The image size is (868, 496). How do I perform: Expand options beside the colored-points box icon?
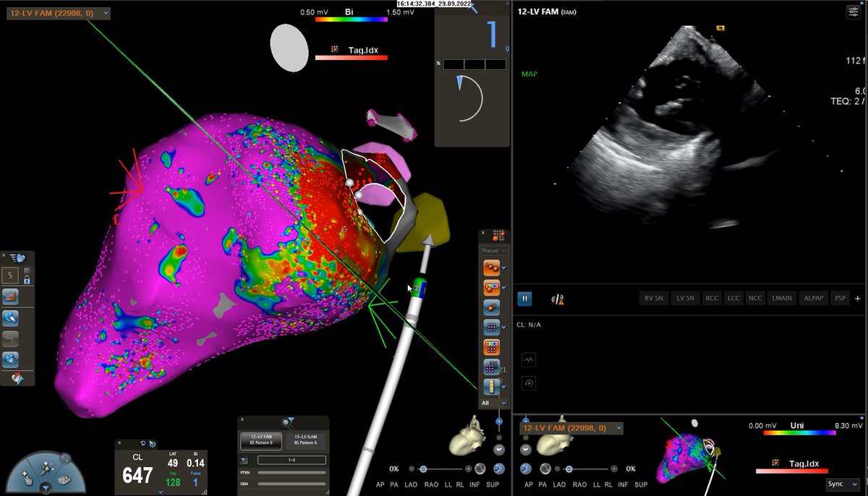point(504,288)
